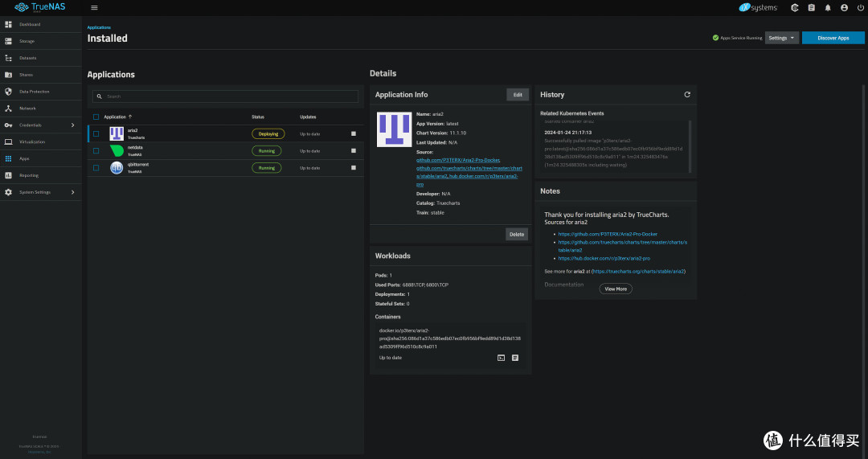Image resolution: width=868 pixels, height=459 pixels.
Task: Open the https://github.com/P3TERX/Aria2-Pro-Docker link in Notes
Action: pyautogui.click(x=608, y=234)
